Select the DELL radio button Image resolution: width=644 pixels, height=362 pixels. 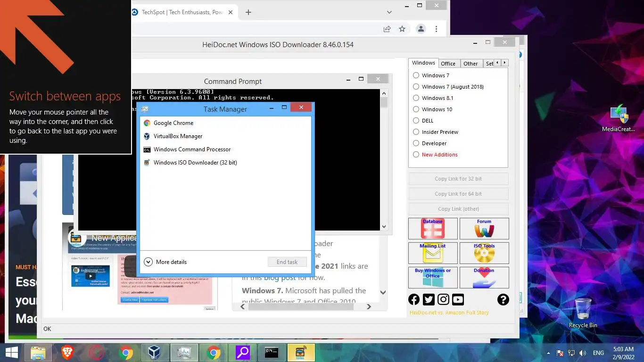coord(416,121)
